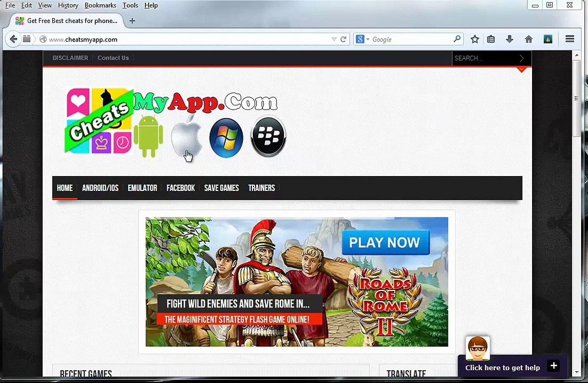588x383 pixels.
Task: Click the page scrollbar up arrow
Action: pos(577,55)
